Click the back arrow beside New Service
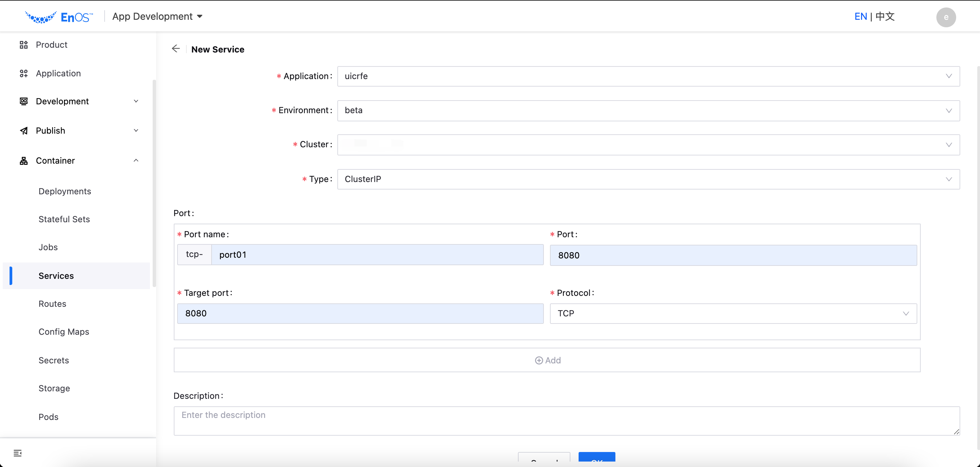This screenshot has width=980, height=467. pyautogui.click(x=175, y=49)
